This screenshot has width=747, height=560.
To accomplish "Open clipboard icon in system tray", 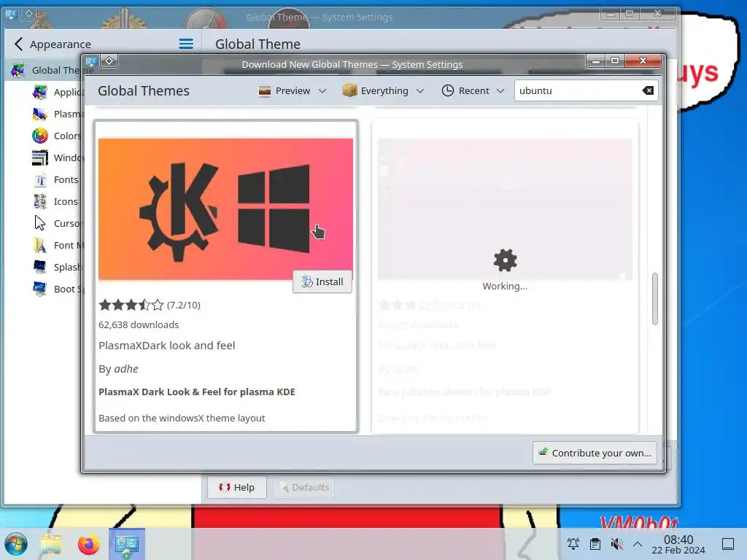I will click(x=595, y=544).
